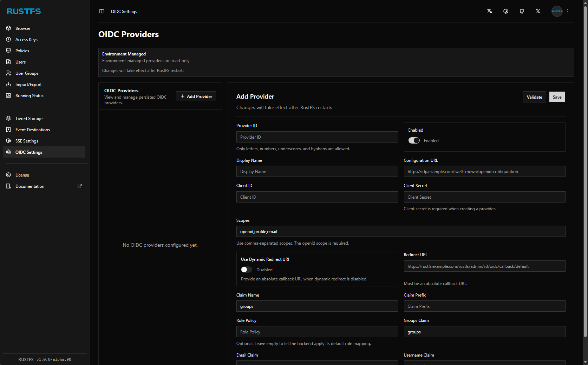Image resolution: width=588 pixels, height=365 pixels.
Task: Click the Documentation external link icon
Action: click(80, 186)
